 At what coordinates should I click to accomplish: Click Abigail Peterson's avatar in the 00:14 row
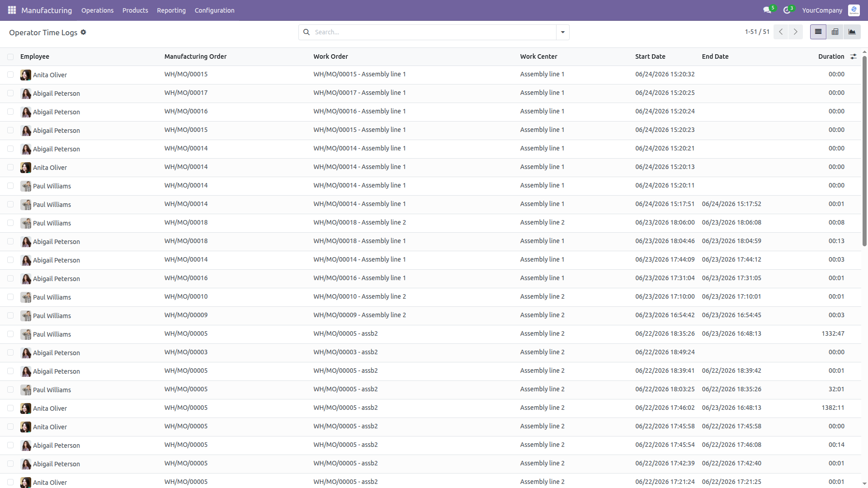[26, 446]
